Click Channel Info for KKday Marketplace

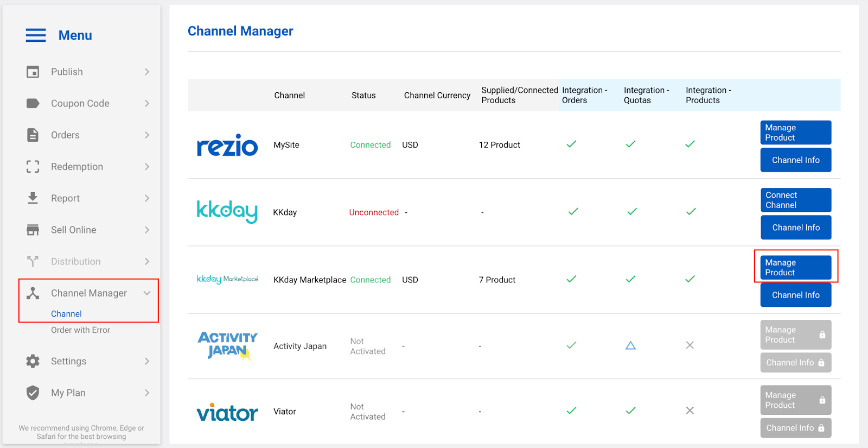click(796, 295)
